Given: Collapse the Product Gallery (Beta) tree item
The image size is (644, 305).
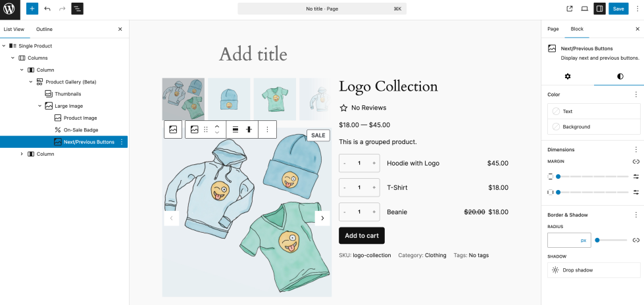Looking at the screenshot, I should click(30, 82).
